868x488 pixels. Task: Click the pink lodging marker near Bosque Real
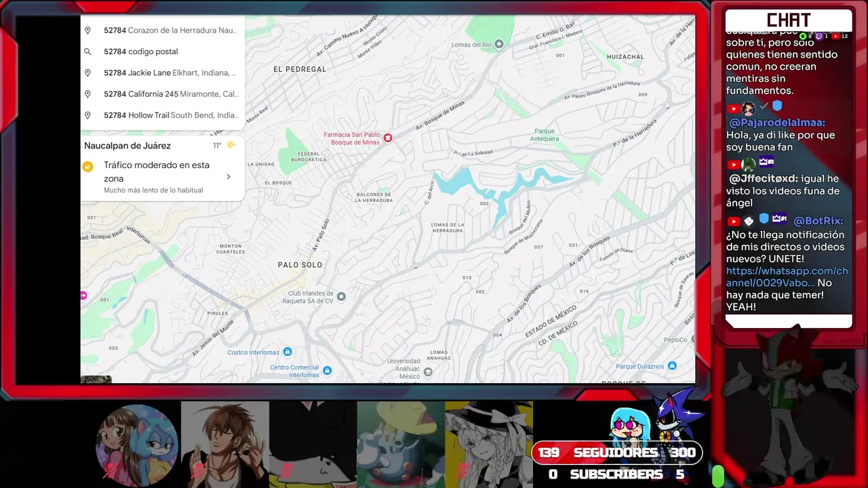[x=83, y=296]
